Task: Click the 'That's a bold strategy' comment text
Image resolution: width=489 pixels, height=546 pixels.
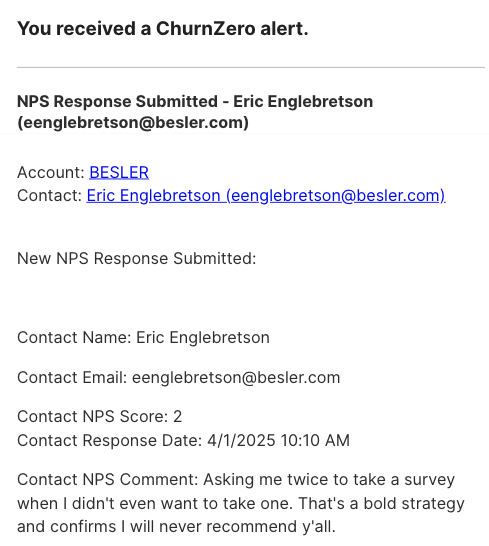Action: pos(381,503)
